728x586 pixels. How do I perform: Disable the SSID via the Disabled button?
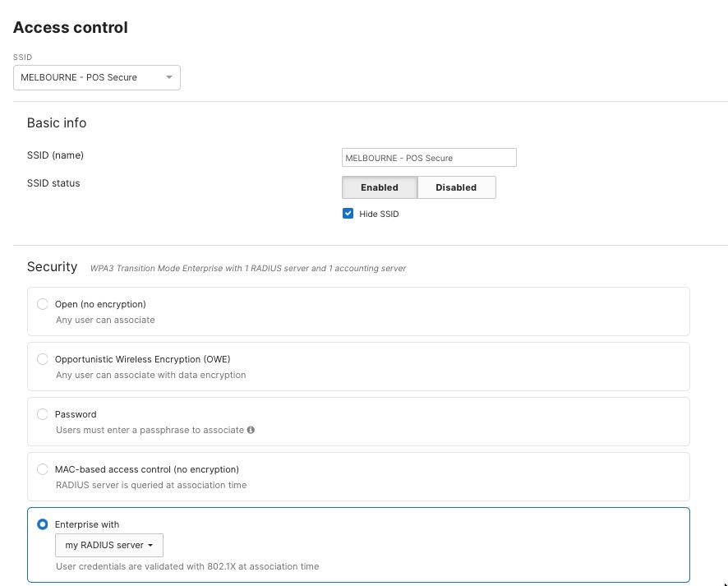pyautogui.click(x=456, y=187)
